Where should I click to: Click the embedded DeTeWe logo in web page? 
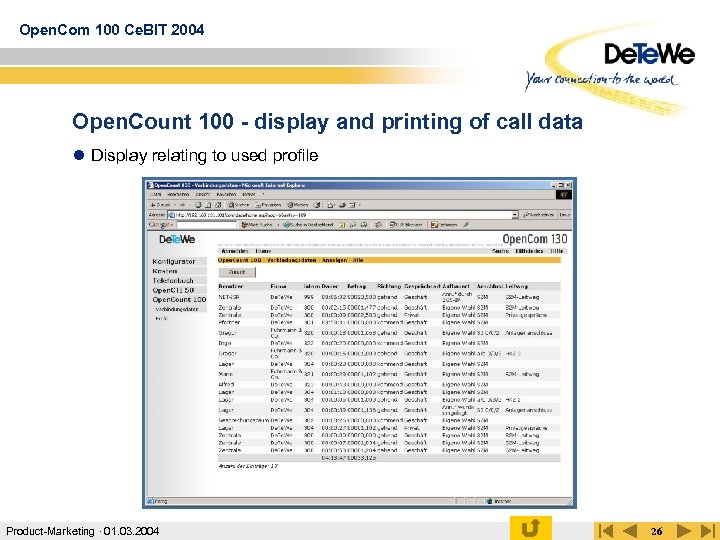pyautogui.click(x=177, y=239)
